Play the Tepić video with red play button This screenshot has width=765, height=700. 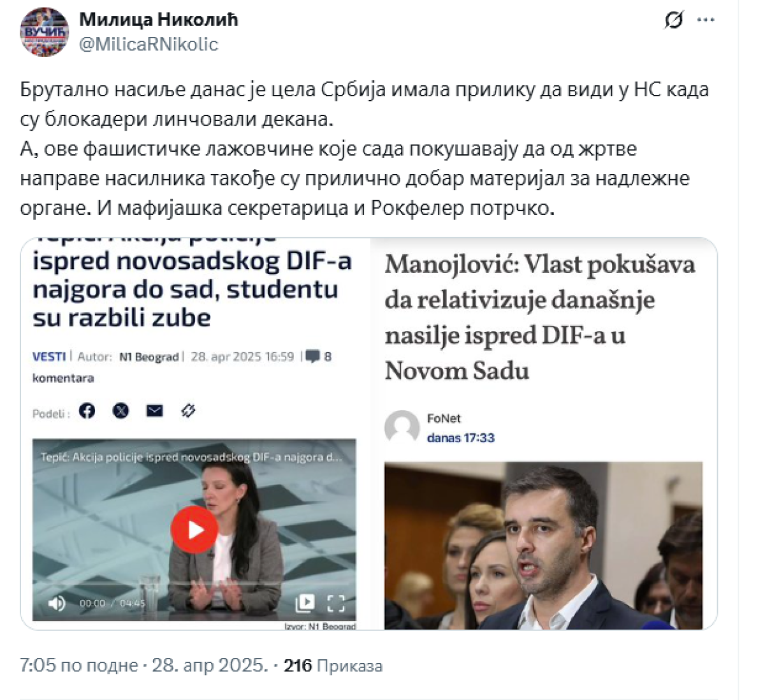(x=194, y=530)
